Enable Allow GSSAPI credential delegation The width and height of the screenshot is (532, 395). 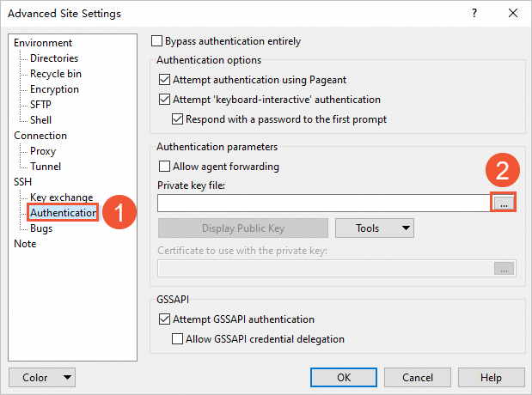point(177,338)
